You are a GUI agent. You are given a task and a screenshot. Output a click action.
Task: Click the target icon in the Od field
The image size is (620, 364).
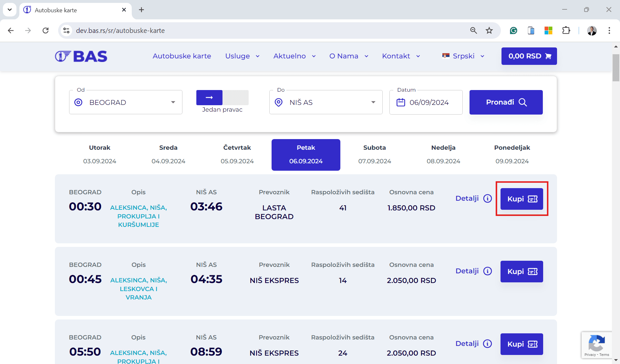(x=78, y=102)
